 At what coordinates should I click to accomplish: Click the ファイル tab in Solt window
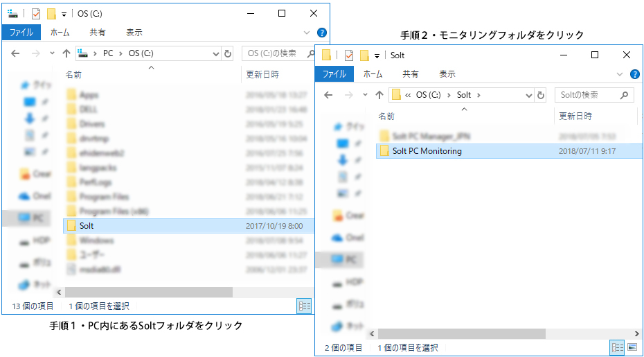pyautogui.click(x=334, y=74)
